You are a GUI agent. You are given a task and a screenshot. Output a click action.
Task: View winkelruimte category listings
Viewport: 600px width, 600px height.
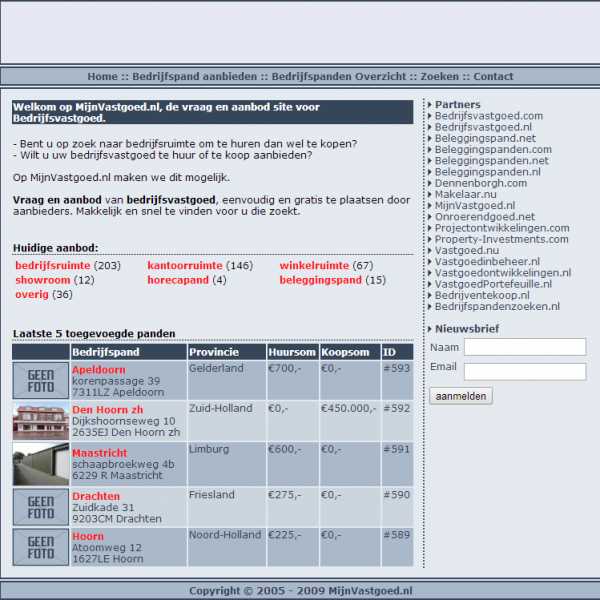[x=315, y=266]
